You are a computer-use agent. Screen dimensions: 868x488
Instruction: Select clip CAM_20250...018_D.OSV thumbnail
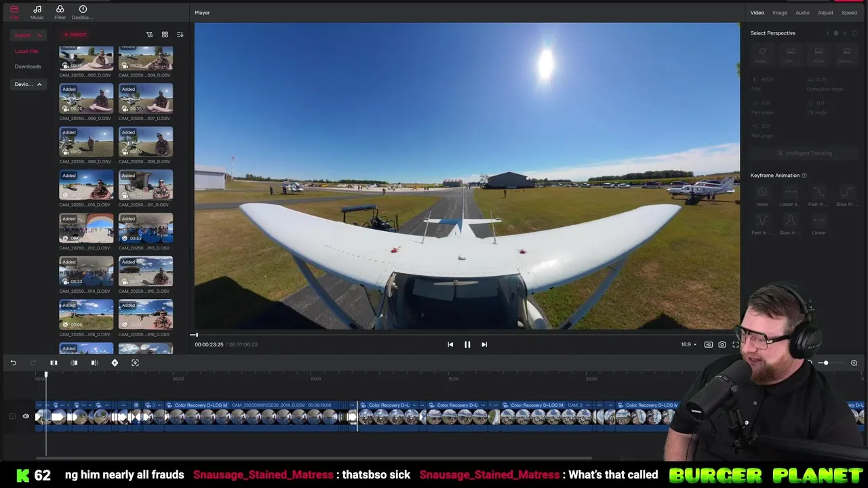[x=86, y=315]
